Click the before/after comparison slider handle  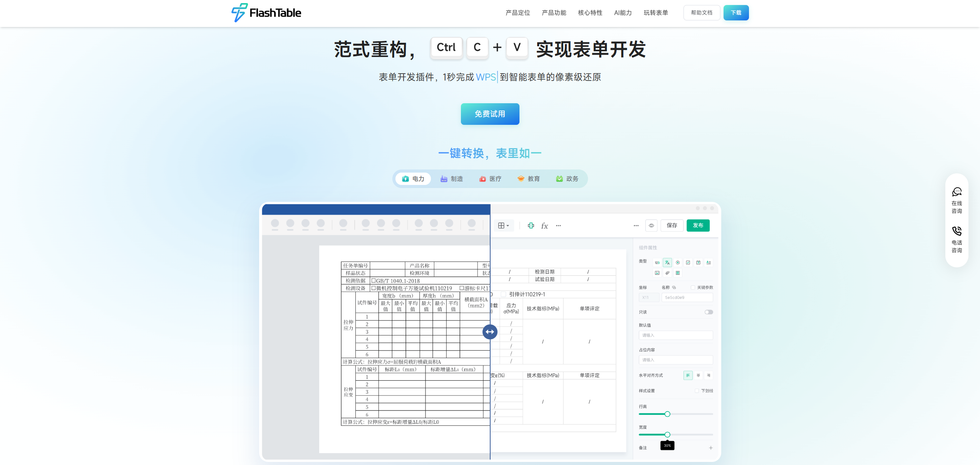click(490, 332)
